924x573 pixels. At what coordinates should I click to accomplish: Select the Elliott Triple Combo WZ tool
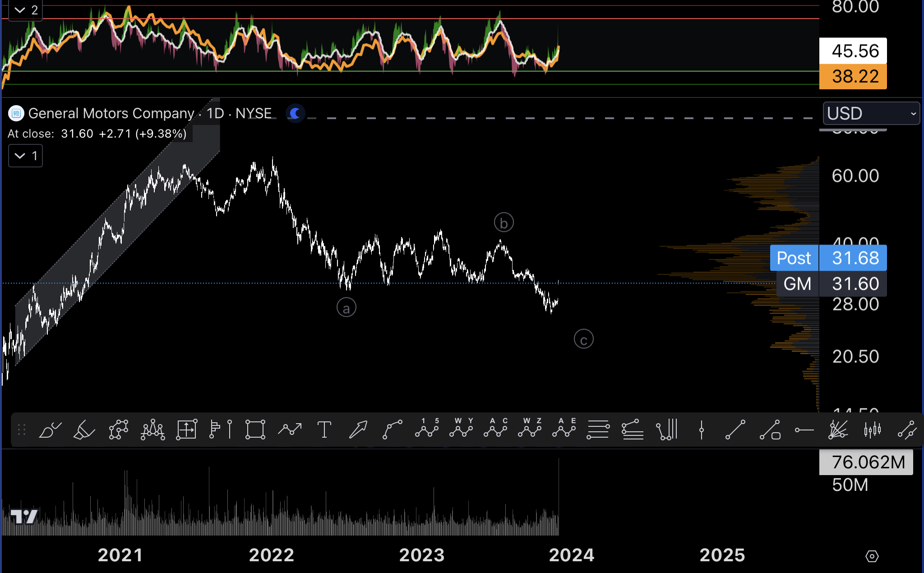point(530,428)
